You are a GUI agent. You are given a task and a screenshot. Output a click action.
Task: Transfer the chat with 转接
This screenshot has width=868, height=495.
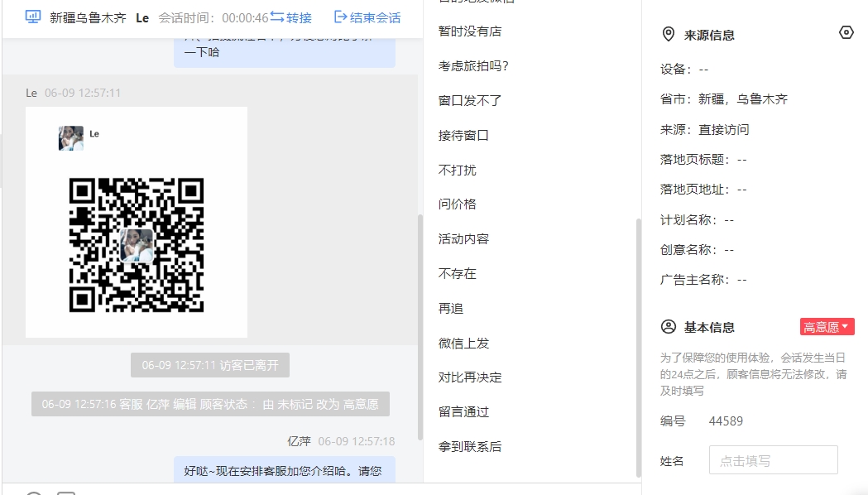pyautogui.click(x=291, y=17)
